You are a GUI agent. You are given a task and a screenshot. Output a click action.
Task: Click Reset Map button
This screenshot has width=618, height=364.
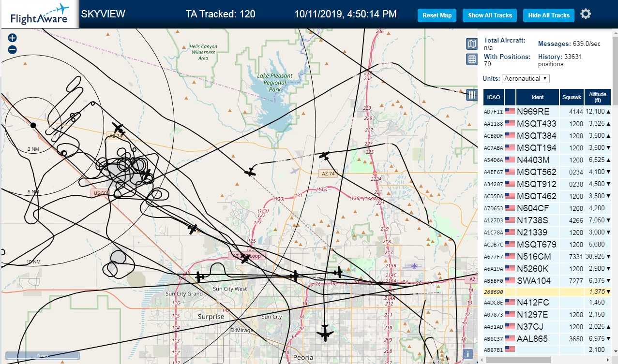437,15
